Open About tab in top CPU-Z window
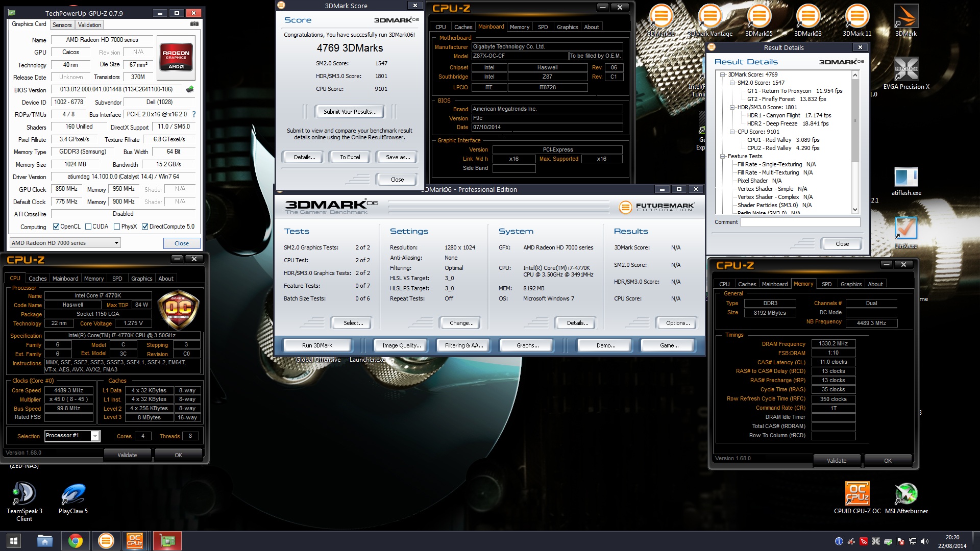This screenshot has width=980, height=551. pos(592,27)
